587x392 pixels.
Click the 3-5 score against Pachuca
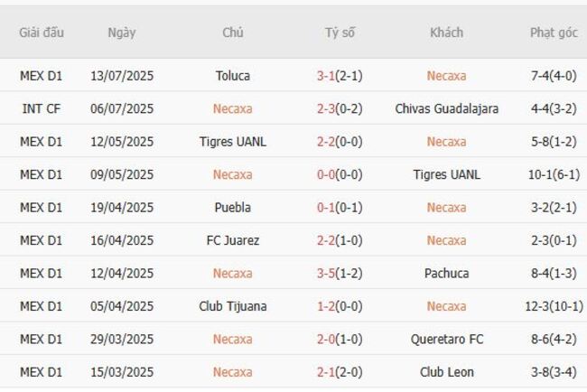[x=326, y=273]
